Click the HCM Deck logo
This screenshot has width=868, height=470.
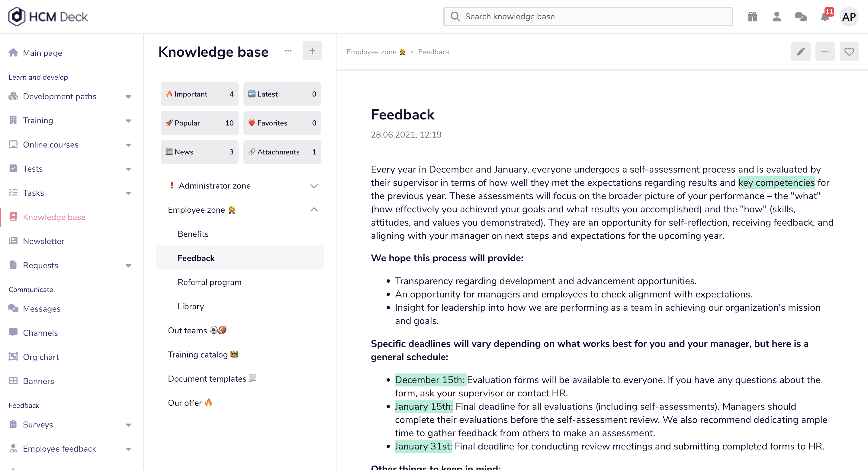(48, 17)
